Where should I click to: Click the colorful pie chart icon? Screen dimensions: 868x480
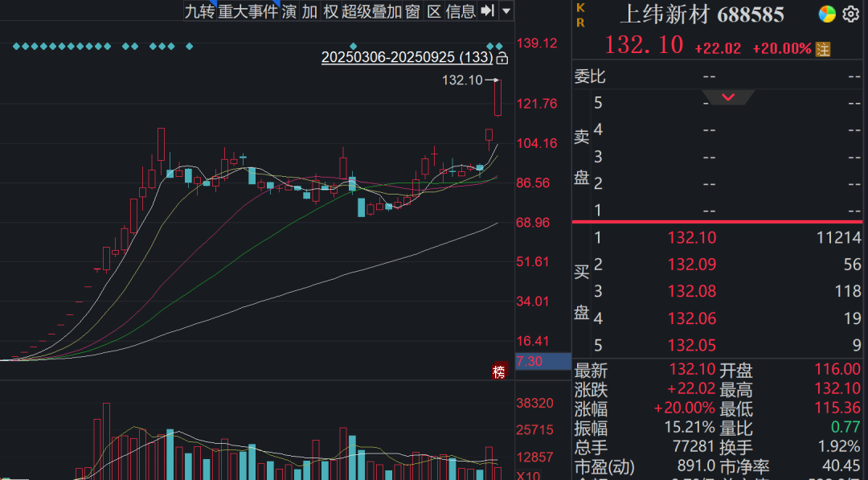pos(827,14)
